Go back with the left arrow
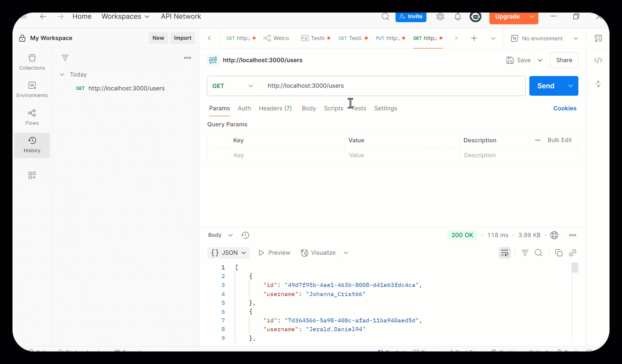This screenshot has width=622, height=364. click(43, 16)
